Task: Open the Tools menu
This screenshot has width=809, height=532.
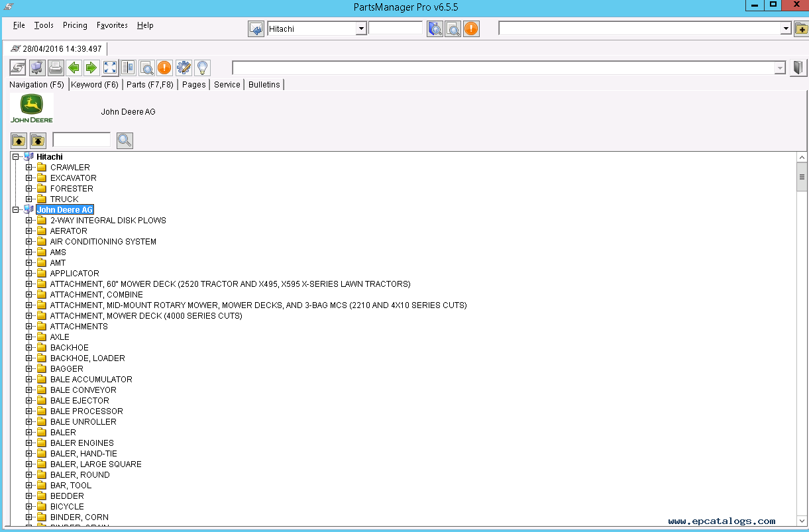Action: coord(44,25)
